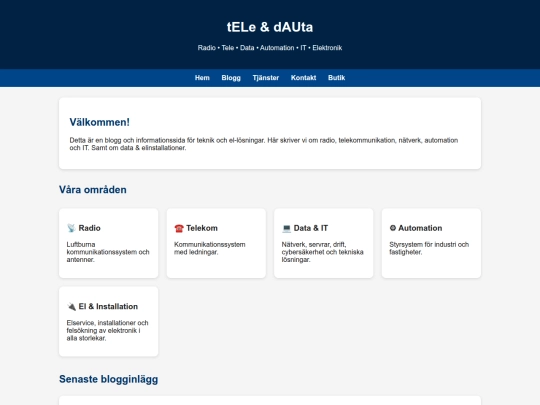Open Tjänster in the navigation bar

pos(266,78)
